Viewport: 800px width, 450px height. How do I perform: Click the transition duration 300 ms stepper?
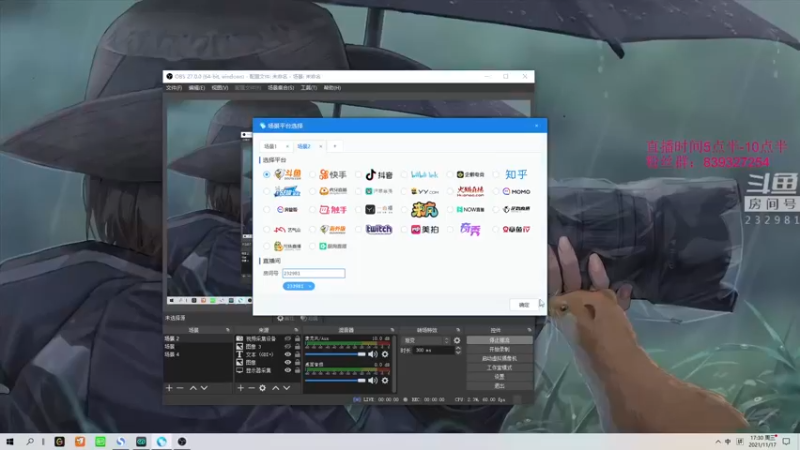pos(458,351)
